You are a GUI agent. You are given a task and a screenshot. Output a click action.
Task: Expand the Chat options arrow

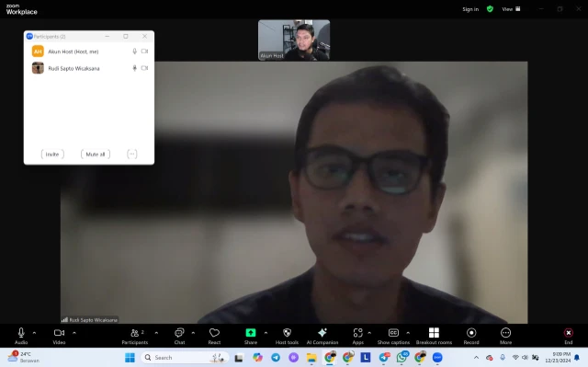[x=193, y=333]
